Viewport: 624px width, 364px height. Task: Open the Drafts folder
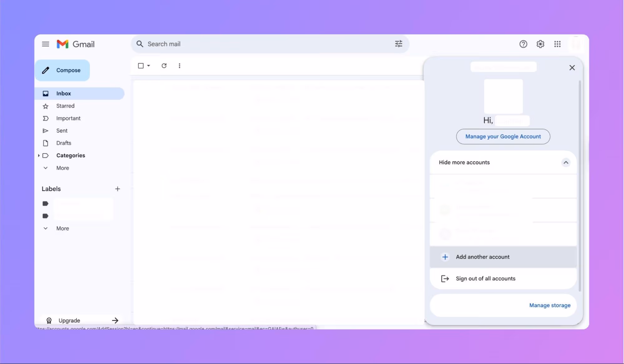[x=64, y=143]
